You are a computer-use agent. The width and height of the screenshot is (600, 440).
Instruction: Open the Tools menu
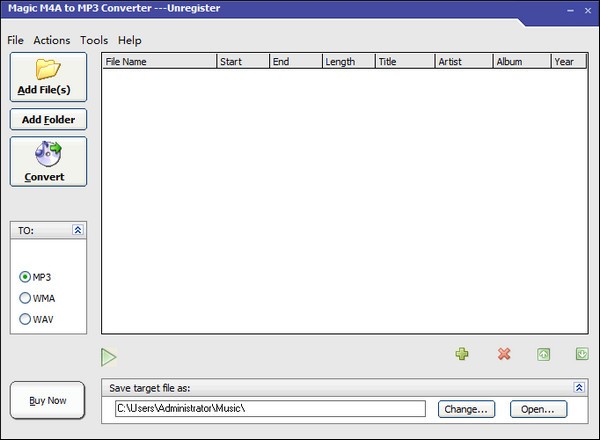point(94,40)
